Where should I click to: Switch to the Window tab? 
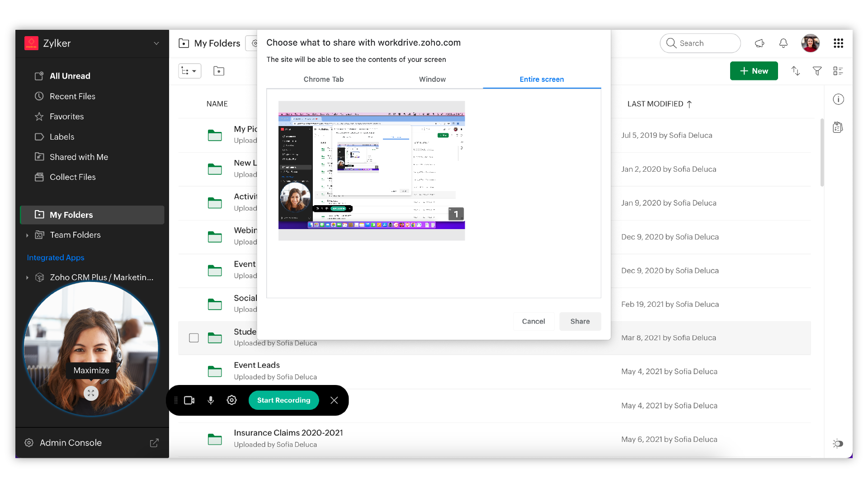pyautogui.click(x=432, y=80)
